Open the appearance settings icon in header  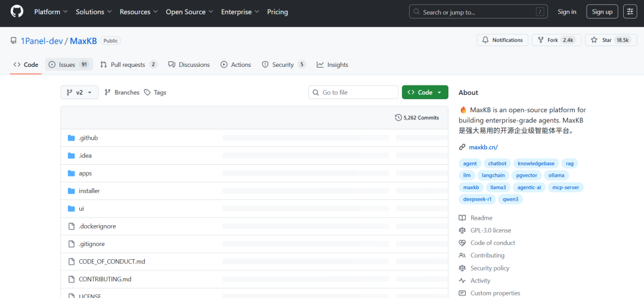(630, 11)
